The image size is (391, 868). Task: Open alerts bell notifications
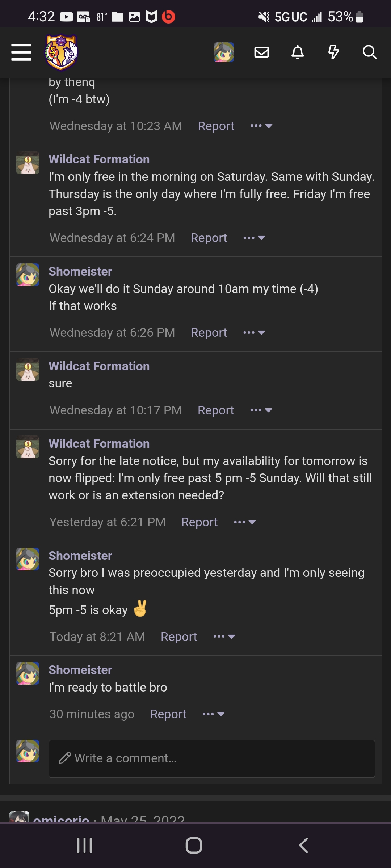click(x=298, y=52)
